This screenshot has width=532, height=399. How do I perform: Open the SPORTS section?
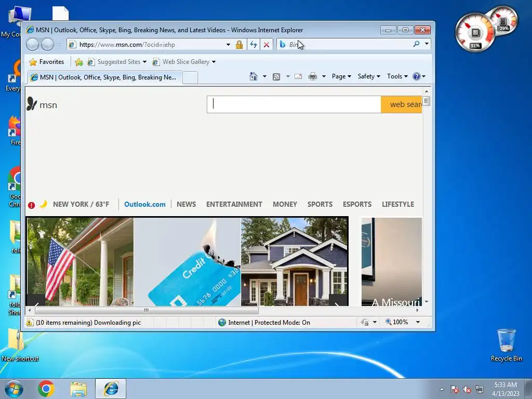[320, 204]
